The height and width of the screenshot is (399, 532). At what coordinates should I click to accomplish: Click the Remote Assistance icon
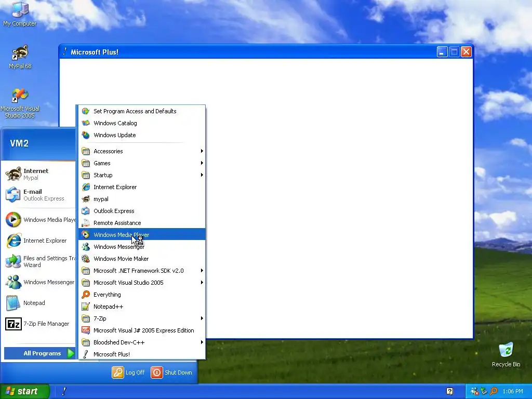(86, 222)
